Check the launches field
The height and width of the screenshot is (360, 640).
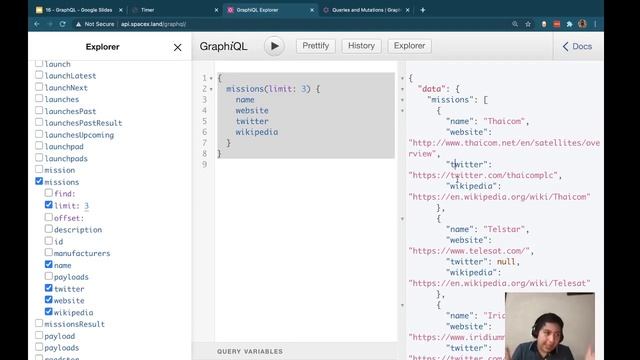(39, 98)
